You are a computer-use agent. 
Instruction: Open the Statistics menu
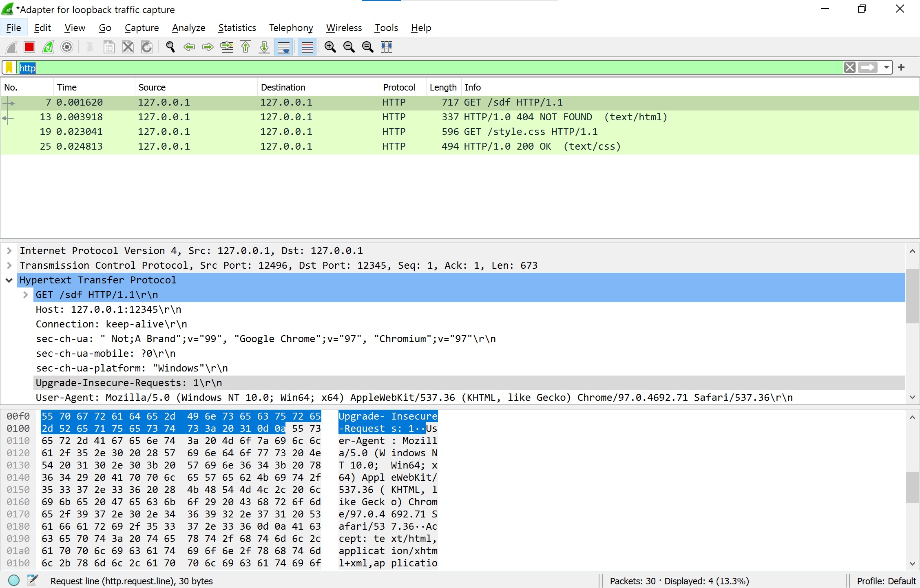pyautogui.click(x=237, y=27)
